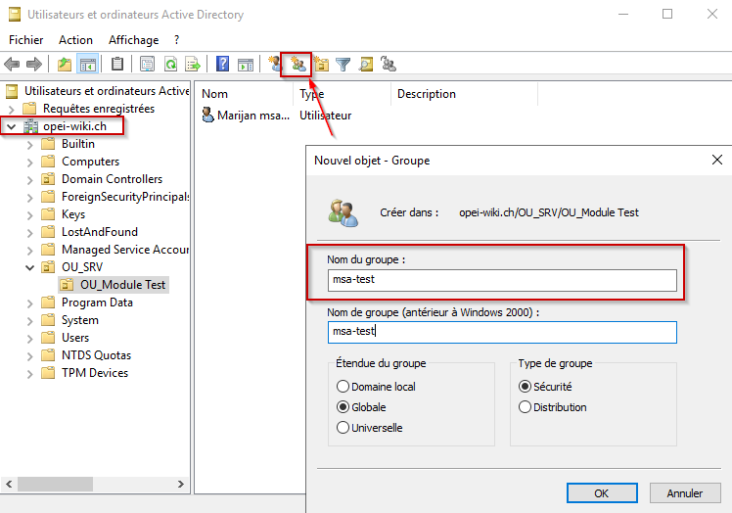Click the Export list icon
732x513 pixels.
(192, 64)
